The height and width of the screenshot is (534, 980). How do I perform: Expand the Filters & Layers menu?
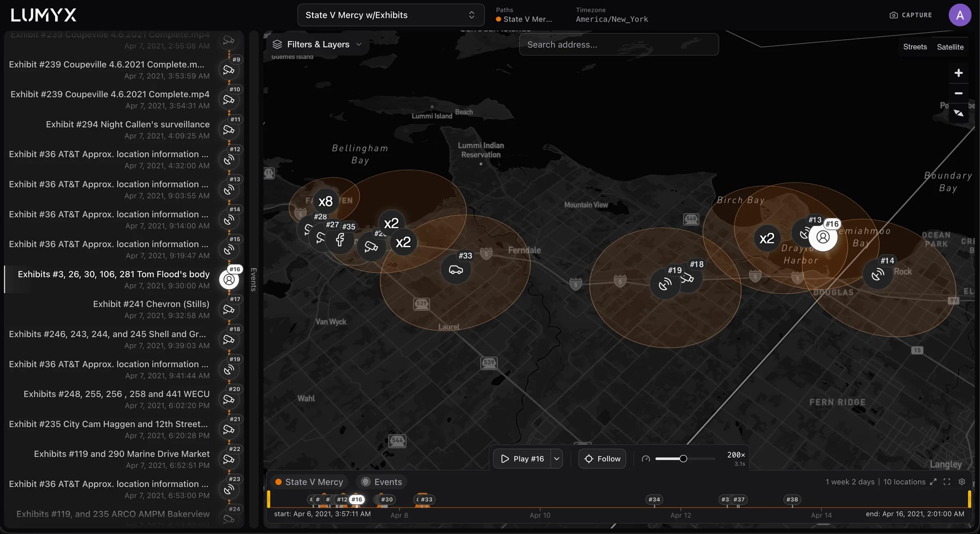click(317, 44)
